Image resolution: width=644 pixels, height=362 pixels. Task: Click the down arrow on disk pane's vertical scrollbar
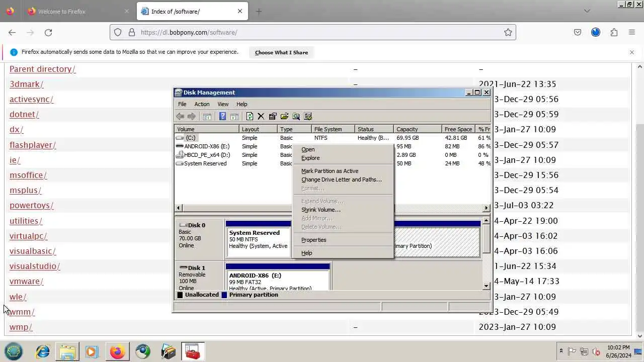[486, 286]
